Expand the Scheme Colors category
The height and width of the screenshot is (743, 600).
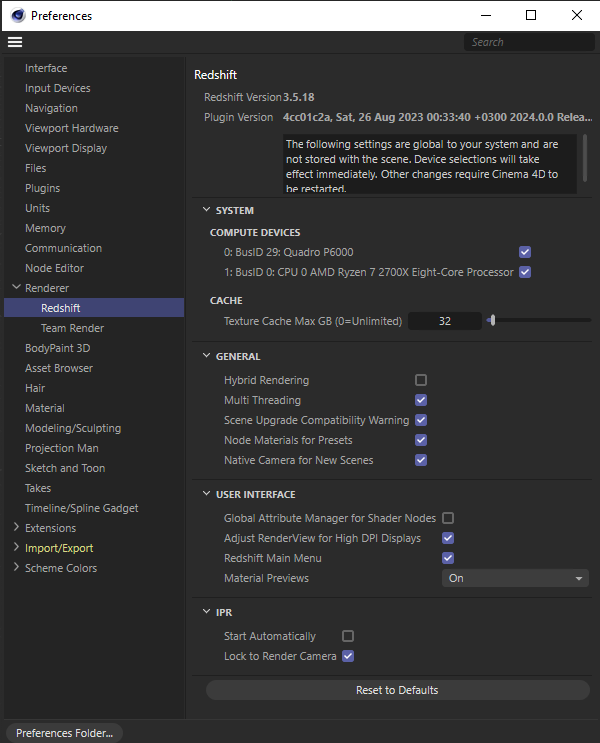[x=17, y=567]
